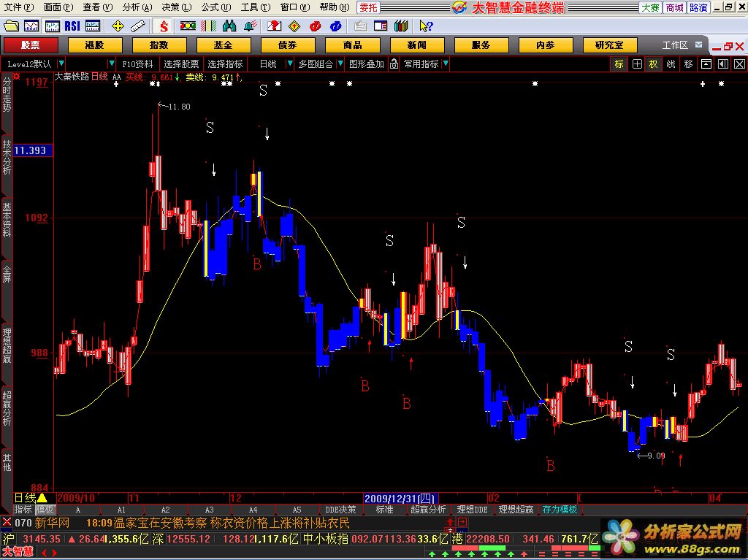The height and width of the screenshot is (560, 748).
Task: Open the 帮助(H) menu
Action: click(335, 7)
